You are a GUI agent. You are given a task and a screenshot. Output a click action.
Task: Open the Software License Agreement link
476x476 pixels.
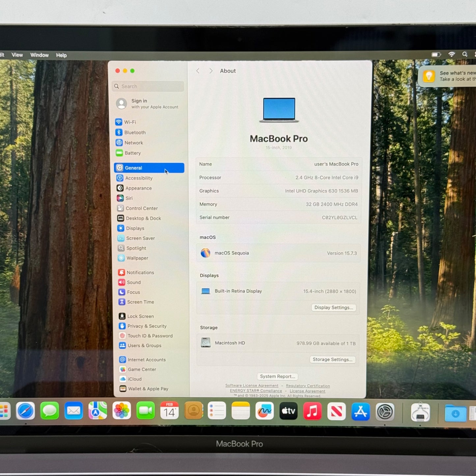[x=252, y=385]
